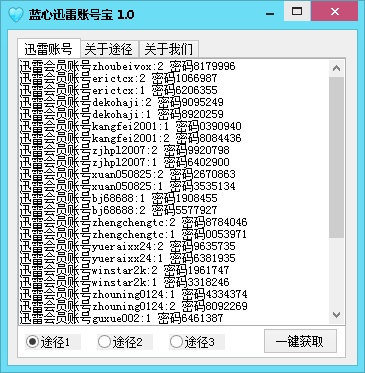365x373 pixels.
Task: Click the row with erictcx:2
Action: coord(118,78)
